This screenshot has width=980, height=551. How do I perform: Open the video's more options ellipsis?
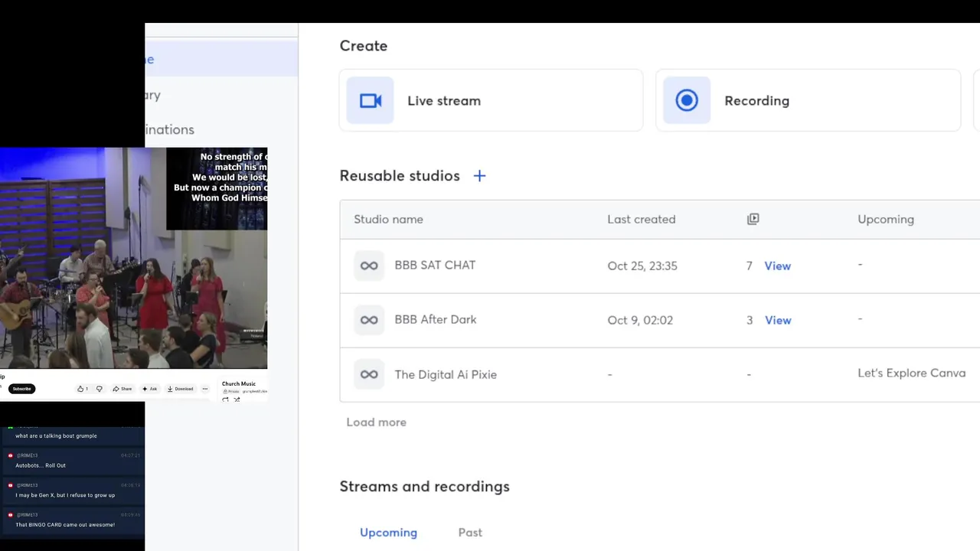tap(204, 389)
